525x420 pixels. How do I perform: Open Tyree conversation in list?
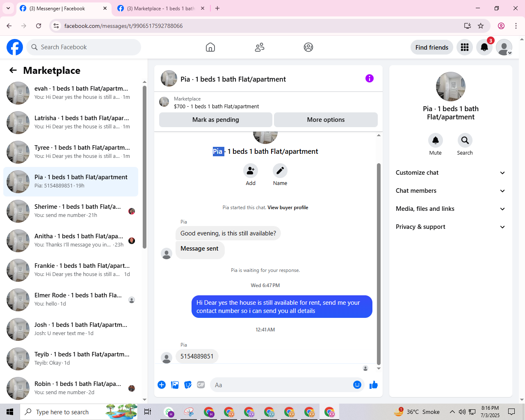click(71, 152)
